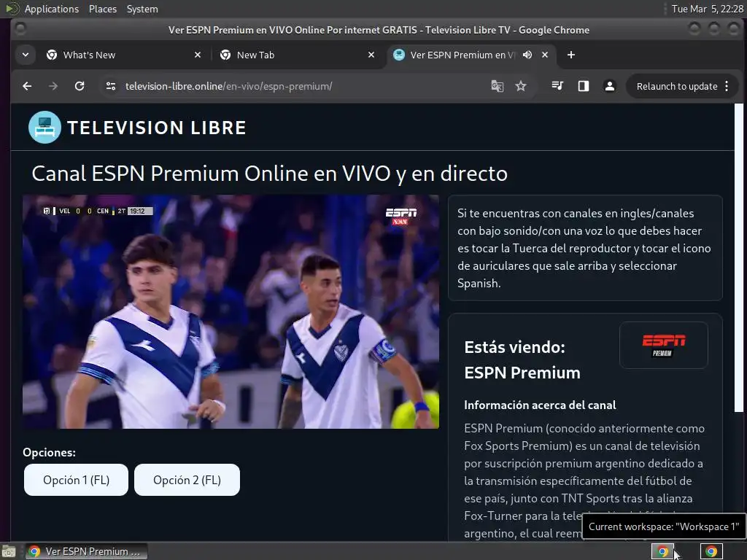The image size is (747, 560).
Task: Click the forward navigation arrow
Action: (x=53, y=86)
